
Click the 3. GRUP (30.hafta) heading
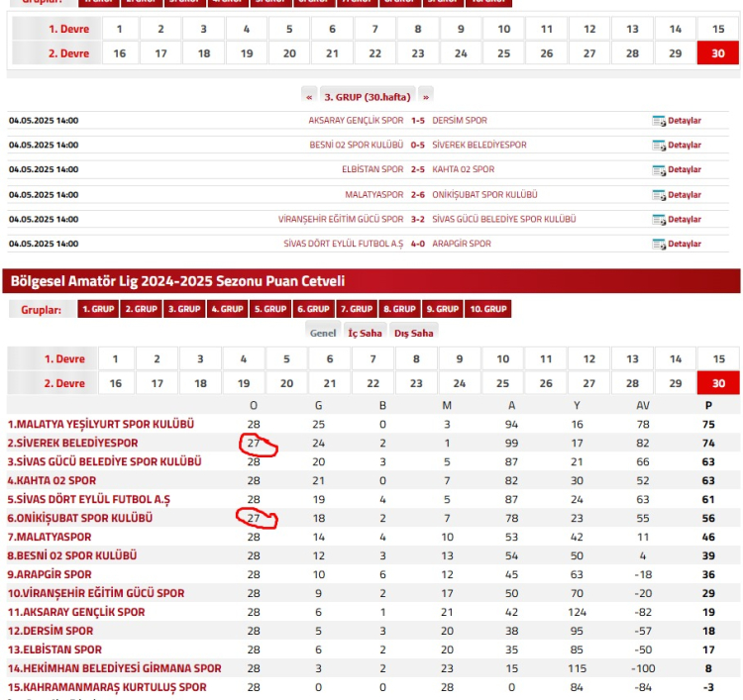(x=368, y=96)
